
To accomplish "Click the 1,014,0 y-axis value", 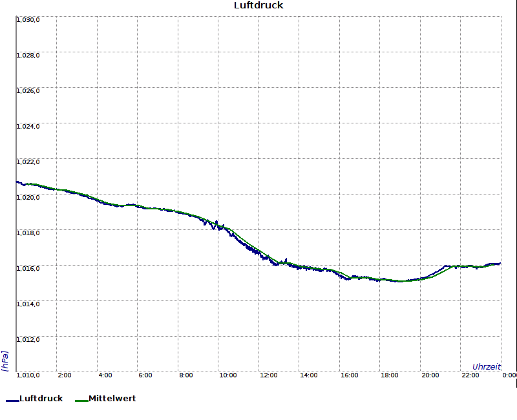I will [28, 304].
